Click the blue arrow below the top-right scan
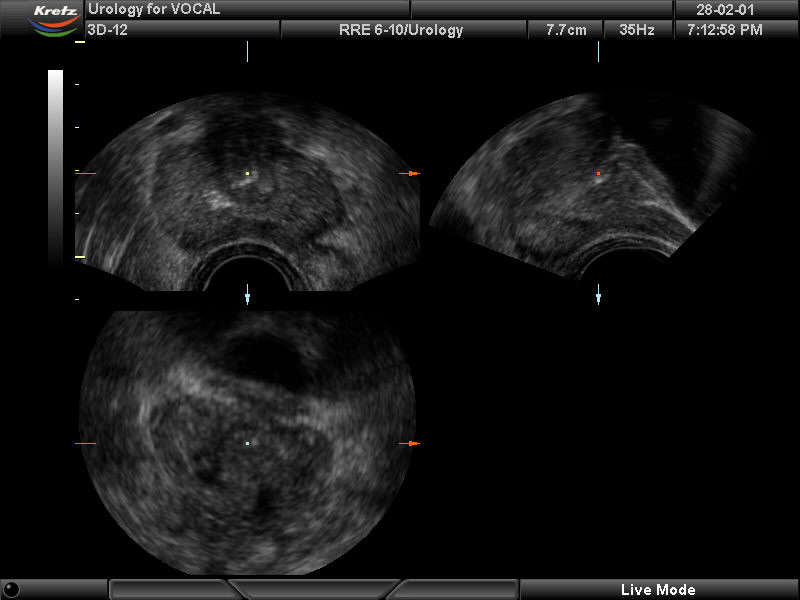 click(598, 297)
